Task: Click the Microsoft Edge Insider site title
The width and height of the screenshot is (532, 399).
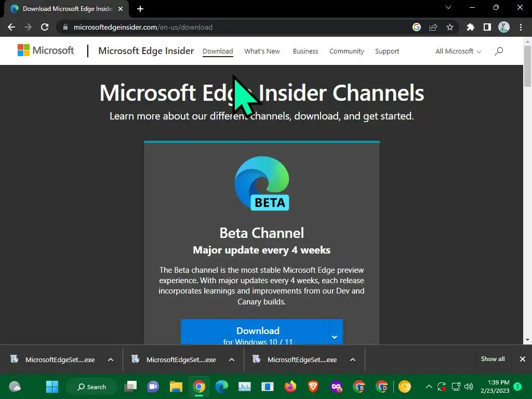Action: coord(146,51)
